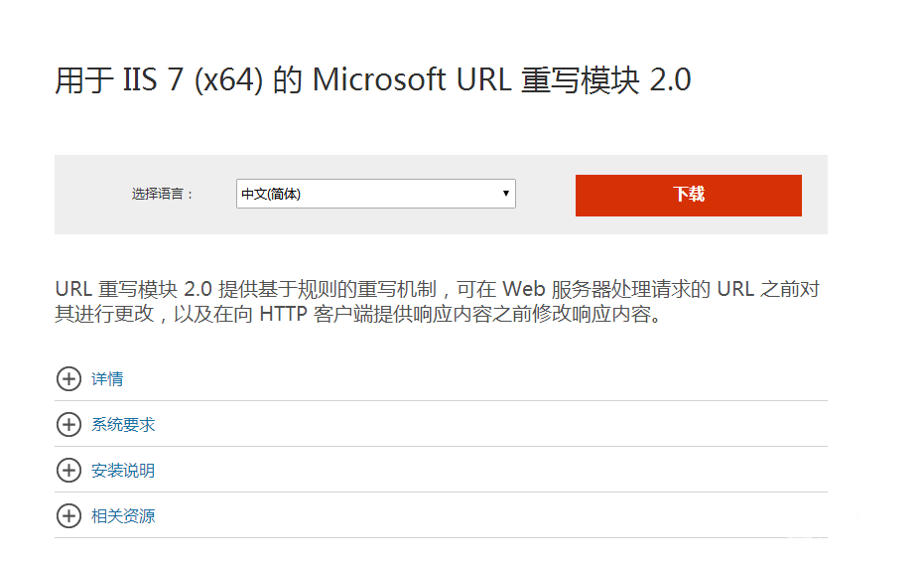924x564 pixels.
Task: Click the word Web in the description
Action: pos(525,290)
